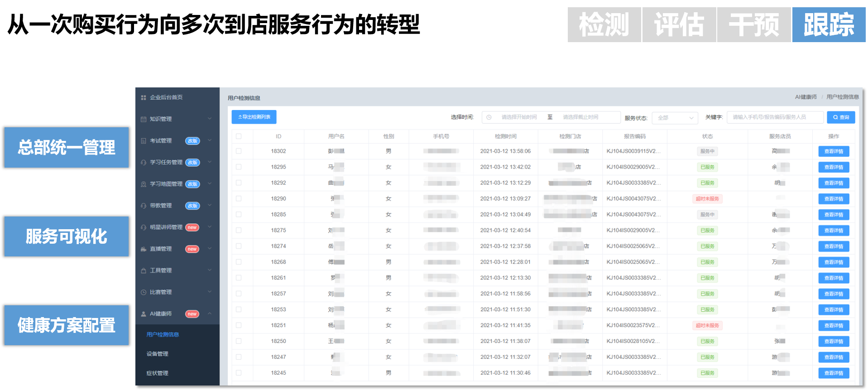The height and width of the screenshot is (390, 868).
Task: Check the row checkbox for ID 18302
Action: 239,151
